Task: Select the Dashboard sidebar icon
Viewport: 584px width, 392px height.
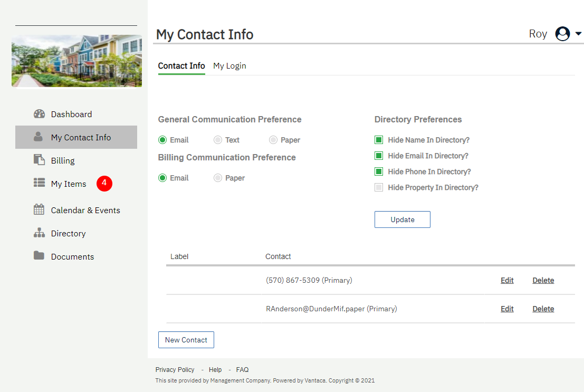Action: pyautogui.click(x=39, y=113)
